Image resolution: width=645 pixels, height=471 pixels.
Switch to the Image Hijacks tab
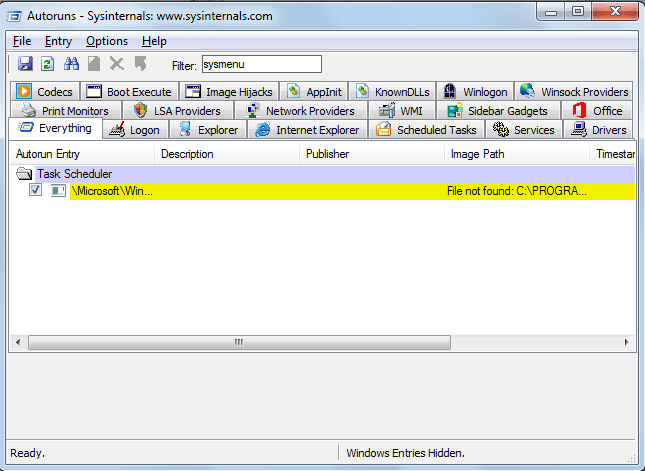coord(229,91)
